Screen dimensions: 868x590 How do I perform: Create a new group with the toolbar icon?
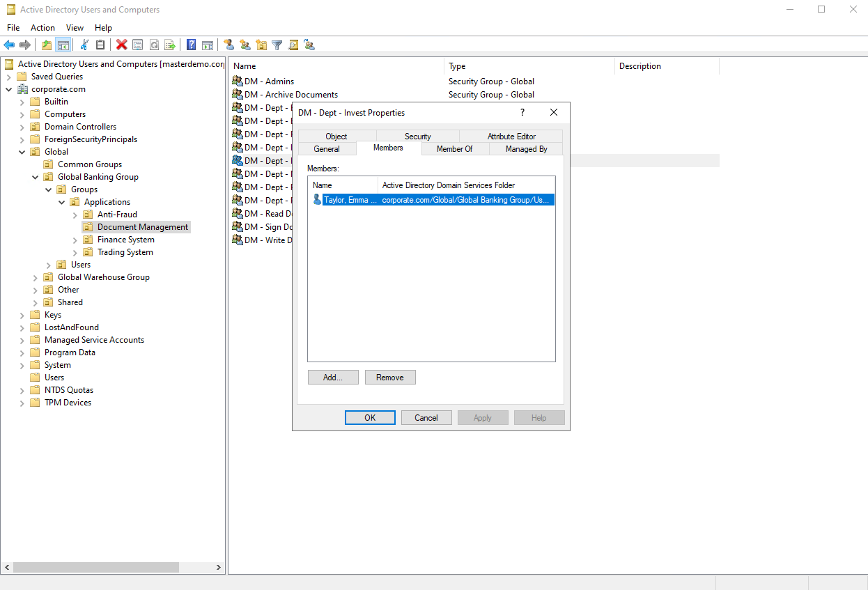click(x=245, y=45)
